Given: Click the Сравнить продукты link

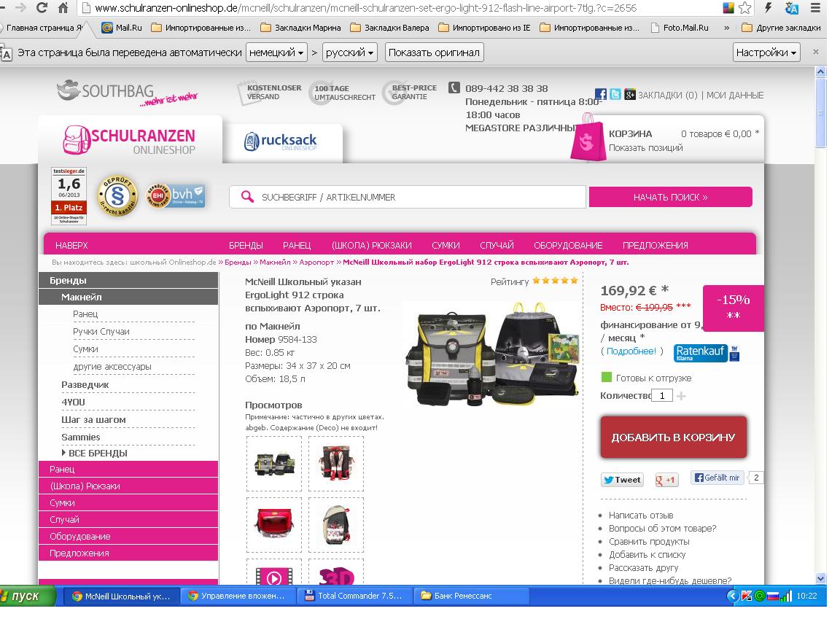Looking at the screenshot, I should pyautogui.click(x=649, y=542).
